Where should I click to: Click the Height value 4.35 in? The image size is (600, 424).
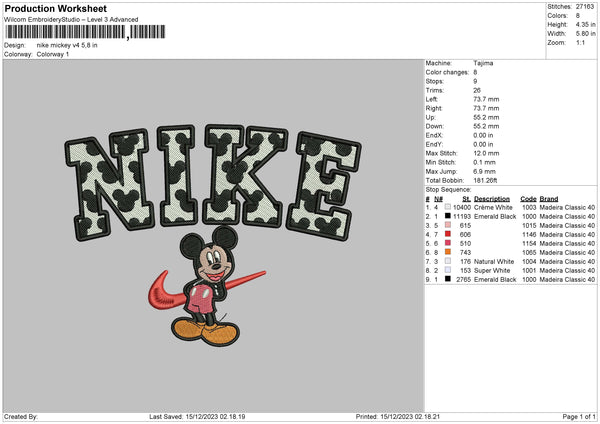click(585, 24)
